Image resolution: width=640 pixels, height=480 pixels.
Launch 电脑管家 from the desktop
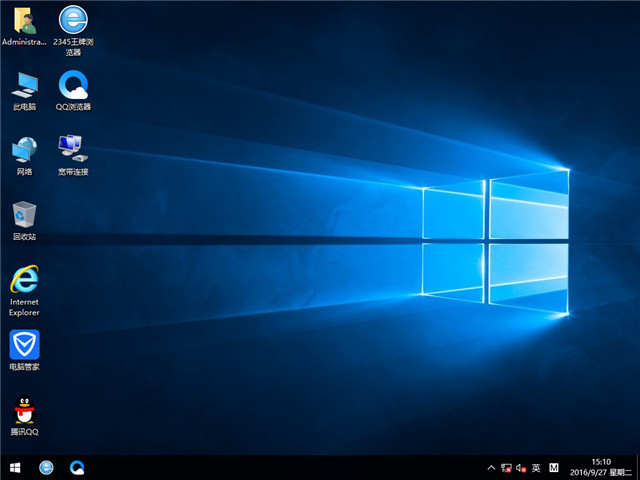(24, 345)
